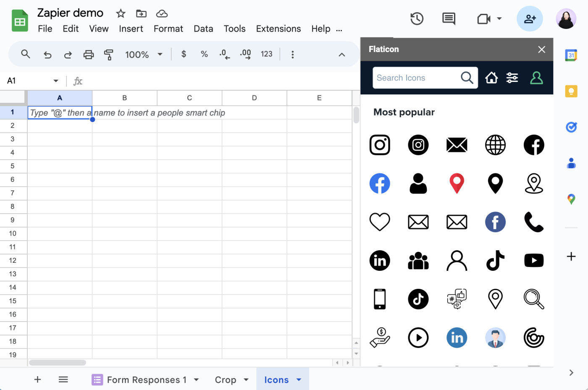Select the red location pin icon
The height and width of the screenshot is (390, 588).
tap(457, 183)
